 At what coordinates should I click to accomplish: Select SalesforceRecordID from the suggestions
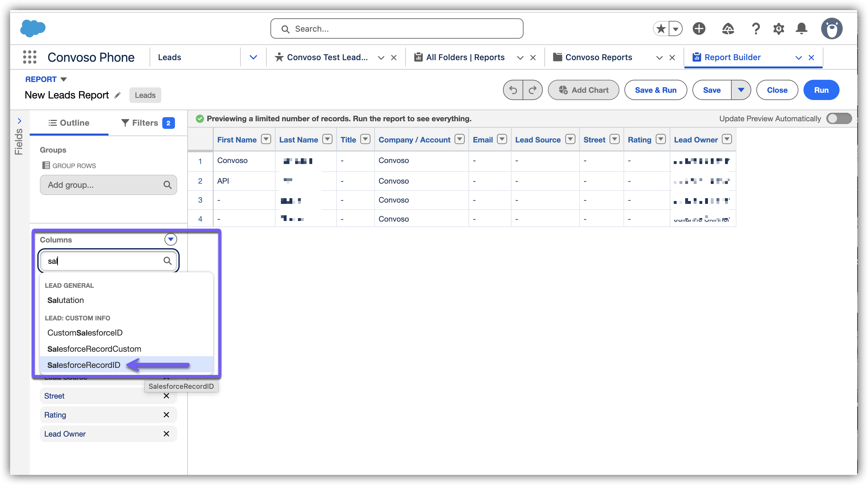pyautogui.click(x=84, y=365)
